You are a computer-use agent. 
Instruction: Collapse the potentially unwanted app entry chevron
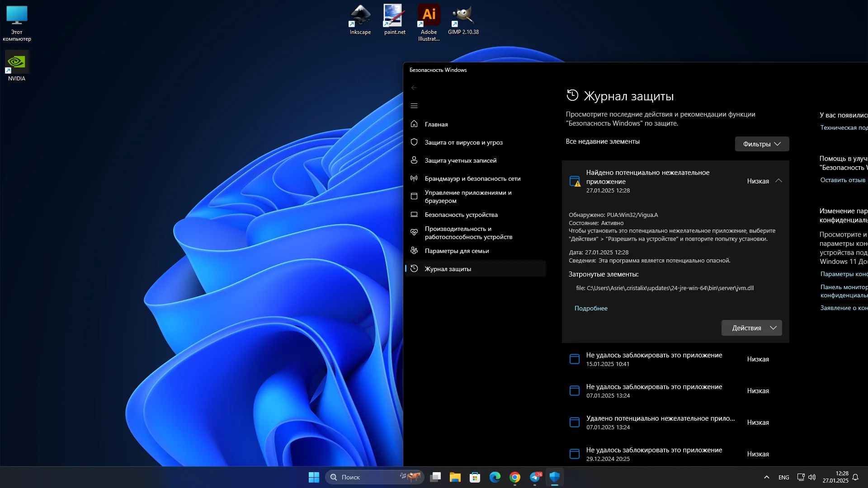778,181
